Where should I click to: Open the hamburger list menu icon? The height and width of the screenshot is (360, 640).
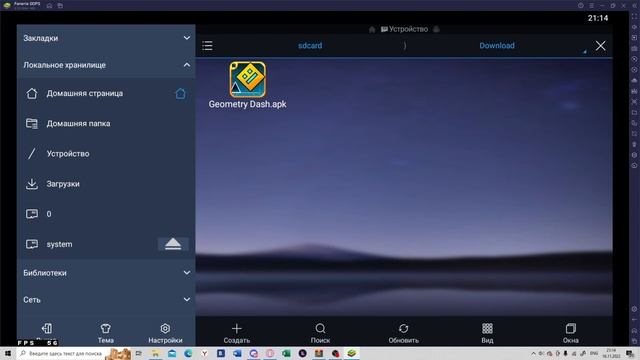point(207,45)
